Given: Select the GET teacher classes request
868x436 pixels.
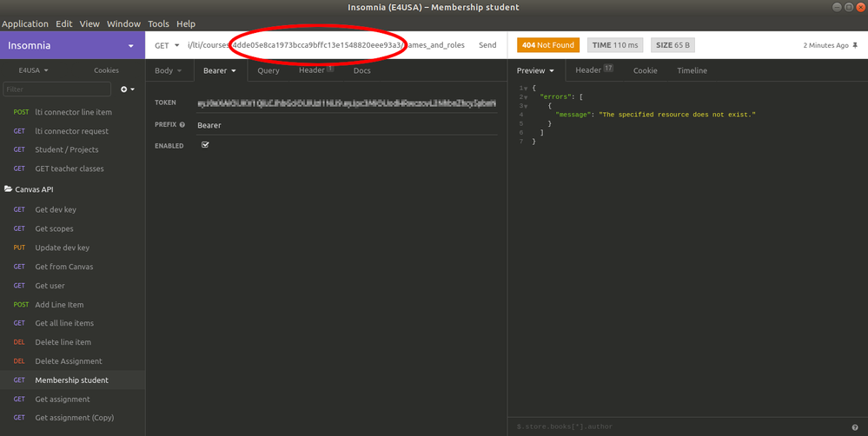Looking at the screenshot, I should (72, 168).
